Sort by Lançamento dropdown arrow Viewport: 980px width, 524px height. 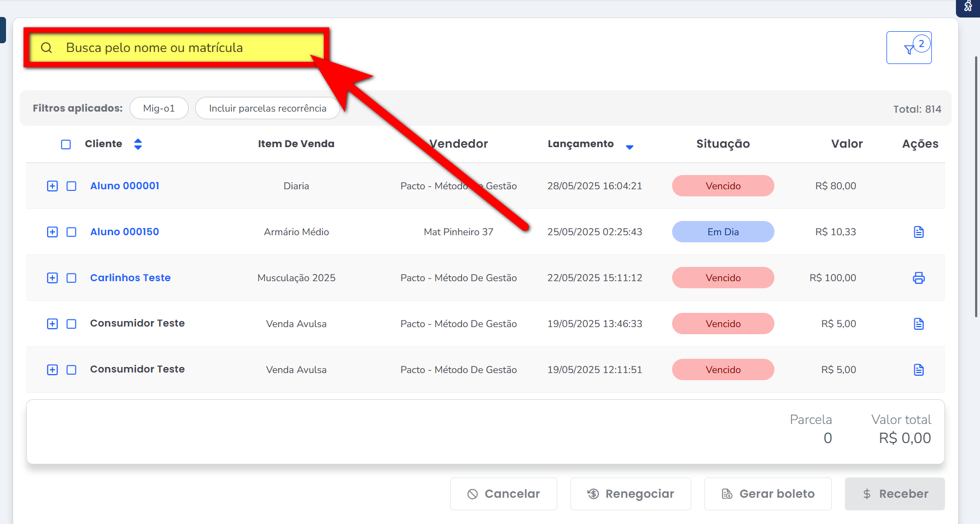629,147
